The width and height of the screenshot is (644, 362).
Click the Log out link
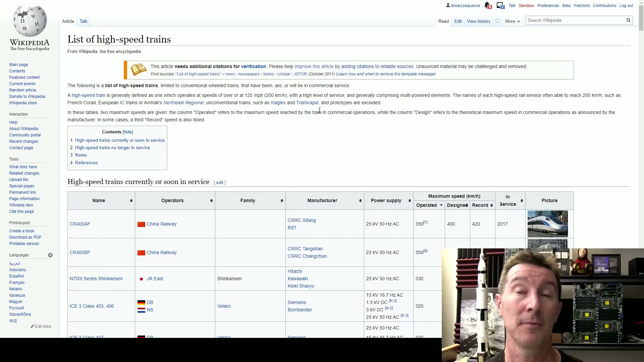(626, 6)
